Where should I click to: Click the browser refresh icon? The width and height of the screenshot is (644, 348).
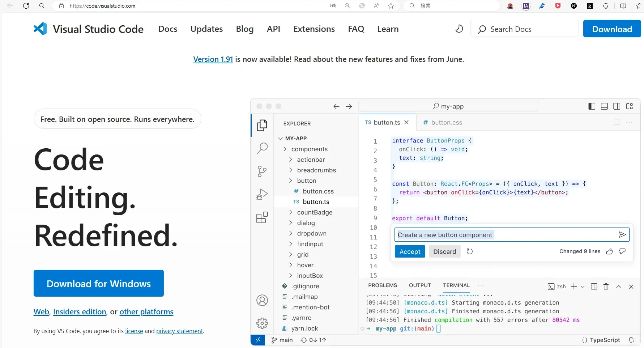coord(26,6)
